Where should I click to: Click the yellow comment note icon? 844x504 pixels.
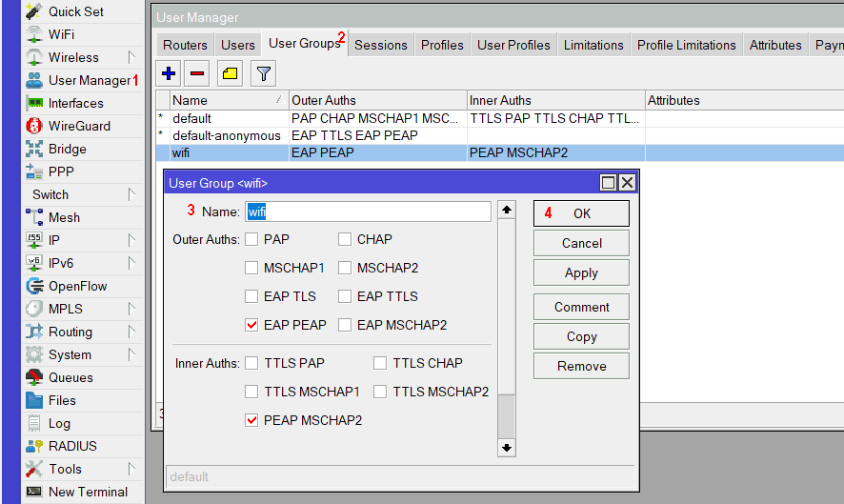click(x=231, y=72)
